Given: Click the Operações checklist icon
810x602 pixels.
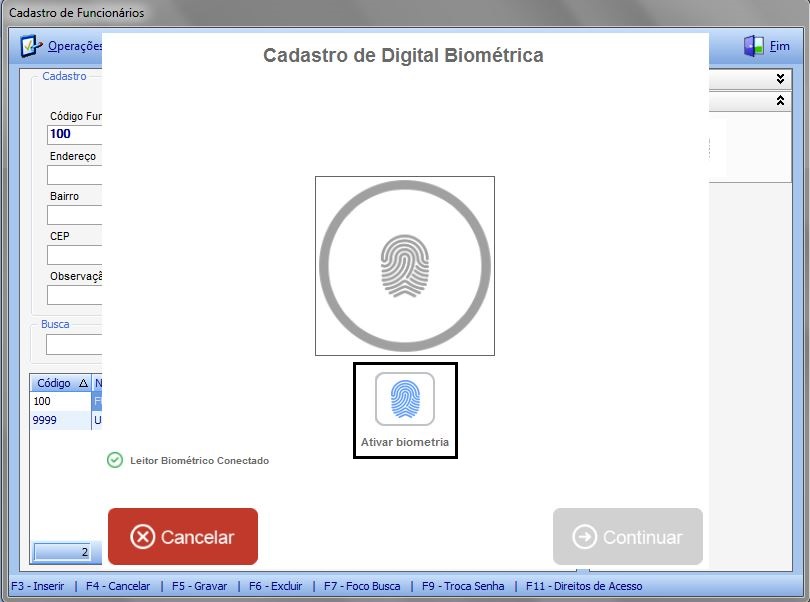Looking at the screenshot, I should point(31,46).
